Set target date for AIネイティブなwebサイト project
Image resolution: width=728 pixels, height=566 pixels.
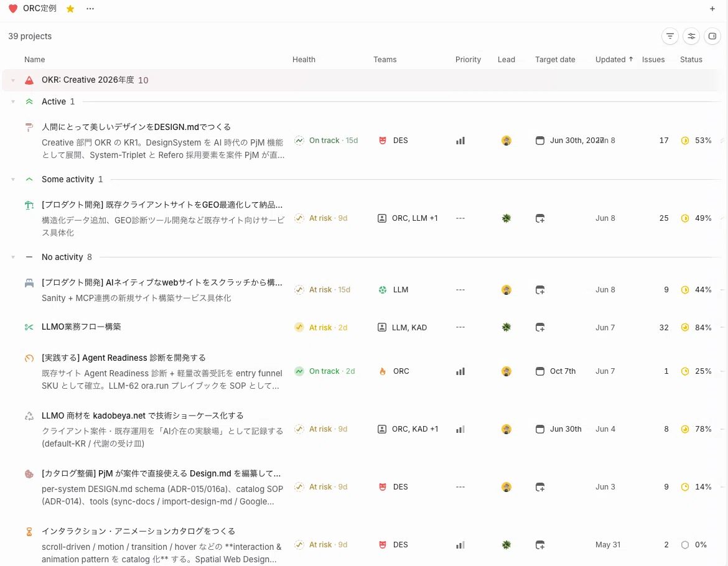(540, 290)
